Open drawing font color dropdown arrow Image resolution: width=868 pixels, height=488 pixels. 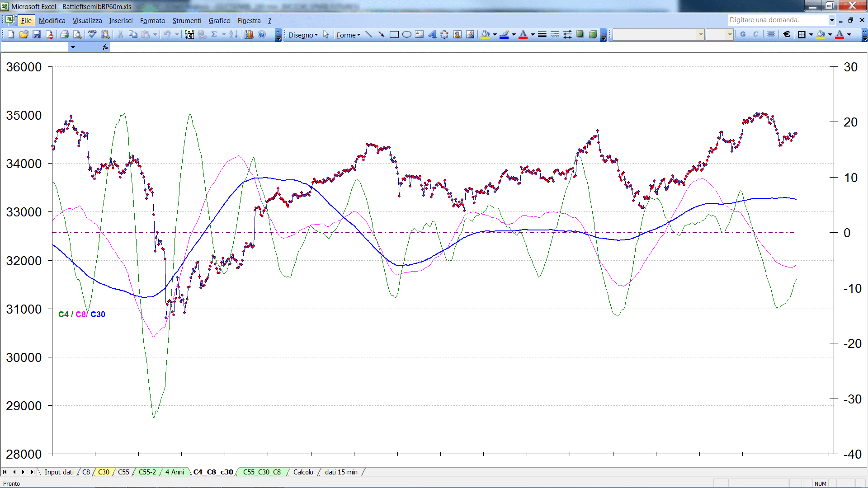click(533, 34)
